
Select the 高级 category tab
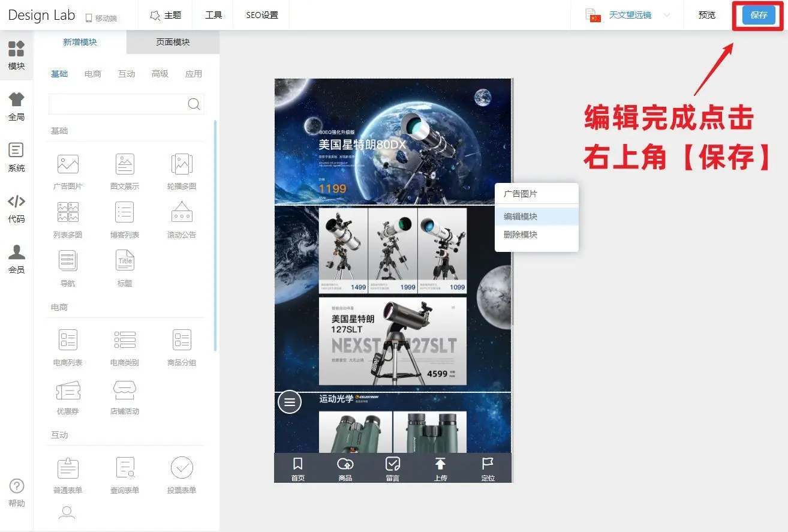(x=160, y=74)
